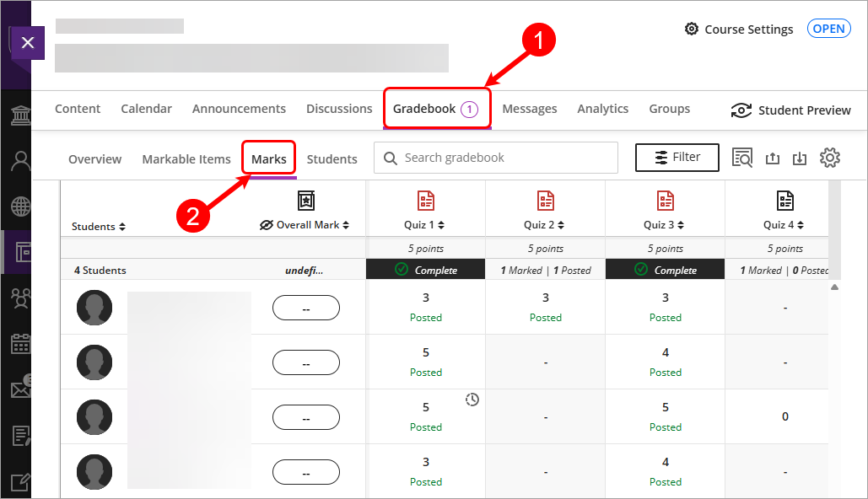Open gradebook settings gear icon
Viewport: 868px width, 499px height.
[x=830, y=158]
